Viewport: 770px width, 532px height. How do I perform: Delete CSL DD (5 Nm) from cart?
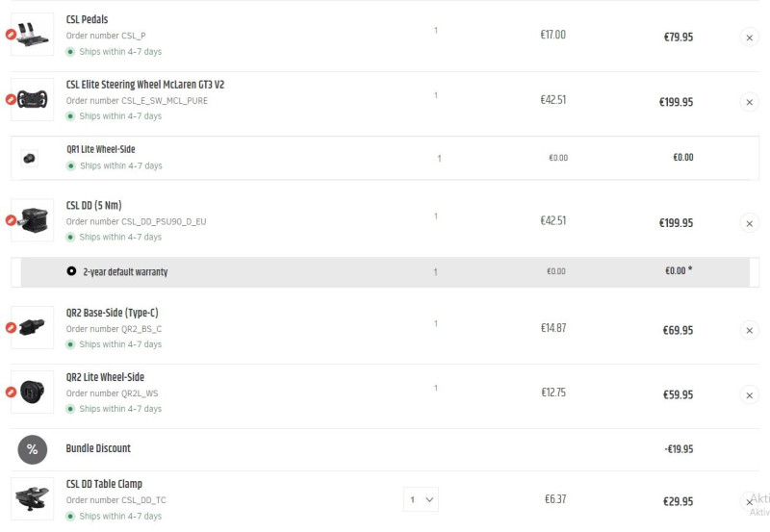click(x=750, y=223)
